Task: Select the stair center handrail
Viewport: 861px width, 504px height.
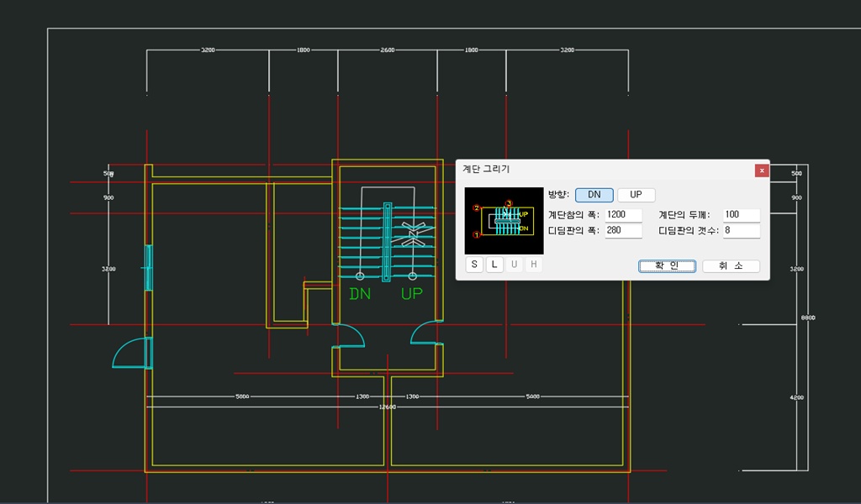Action: click(x=387, y=242)
